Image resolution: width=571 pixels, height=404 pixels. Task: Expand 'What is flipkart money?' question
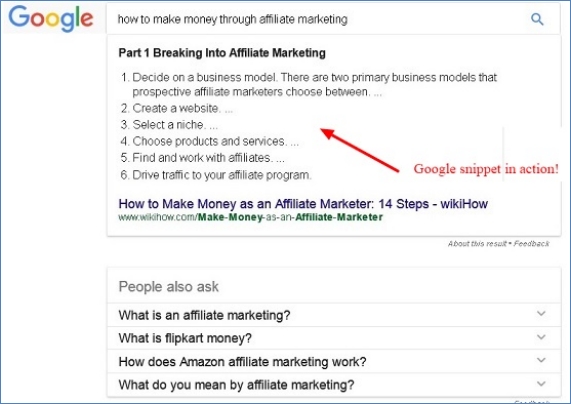[x=334, y=338]
